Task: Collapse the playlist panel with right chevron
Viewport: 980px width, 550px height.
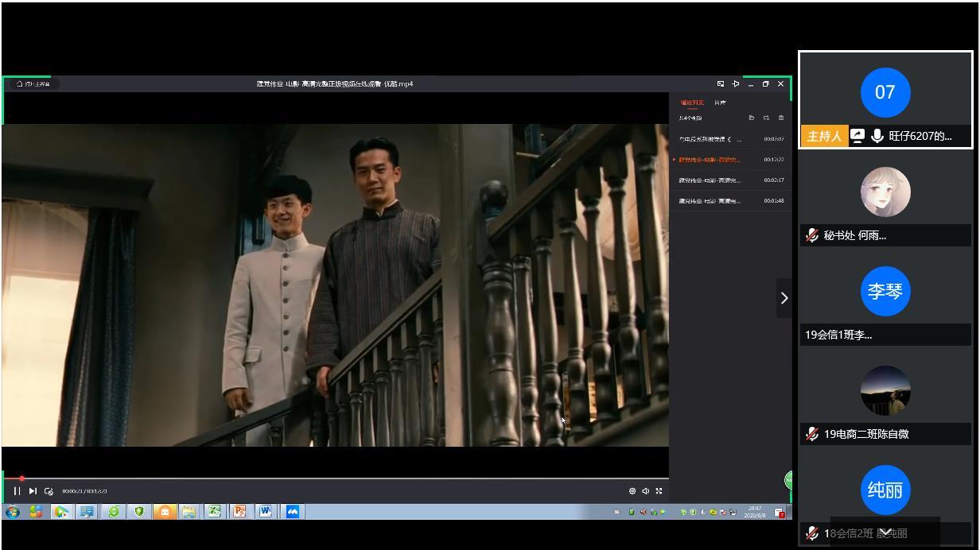Action: pos(784,298)
